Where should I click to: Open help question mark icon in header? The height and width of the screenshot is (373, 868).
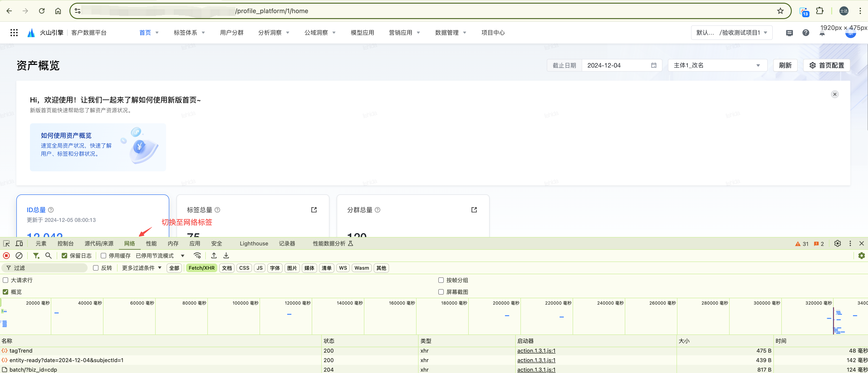coord(806,33)
